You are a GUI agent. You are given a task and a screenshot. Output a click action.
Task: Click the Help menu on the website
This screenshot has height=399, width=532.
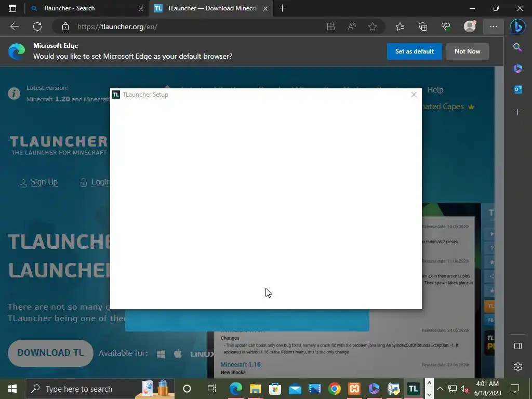(x=435, y=89)
